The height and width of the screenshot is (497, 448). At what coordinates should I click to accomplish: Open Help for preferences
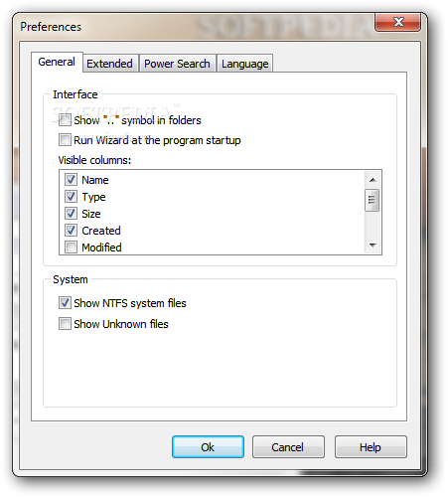coord(371,447)
